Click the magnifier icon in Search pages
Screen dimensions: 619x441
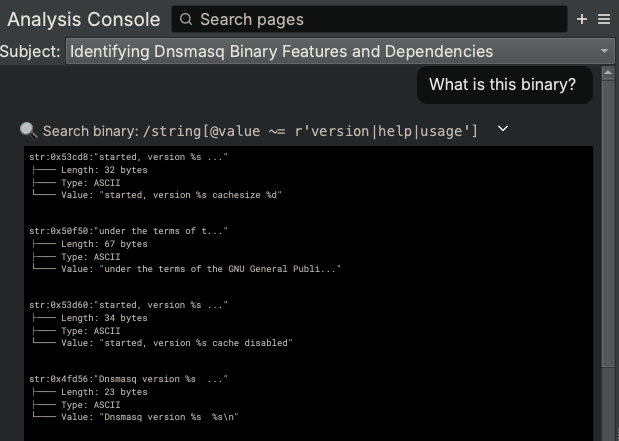[187, 19]
